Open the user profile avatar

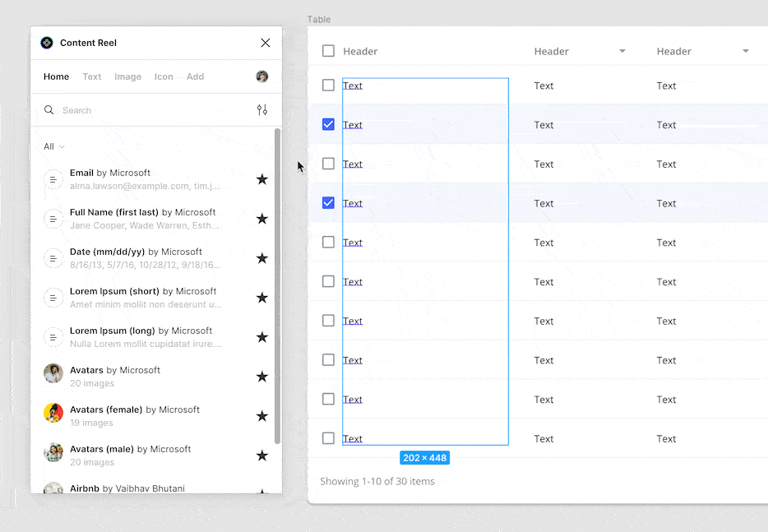point(262,76)
